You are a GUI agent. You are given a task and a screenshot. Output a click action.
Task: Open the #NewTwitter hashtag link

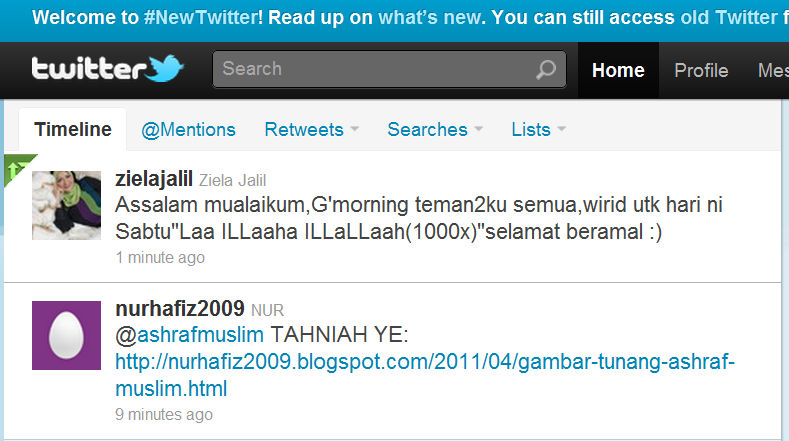(x=200, y=18)
